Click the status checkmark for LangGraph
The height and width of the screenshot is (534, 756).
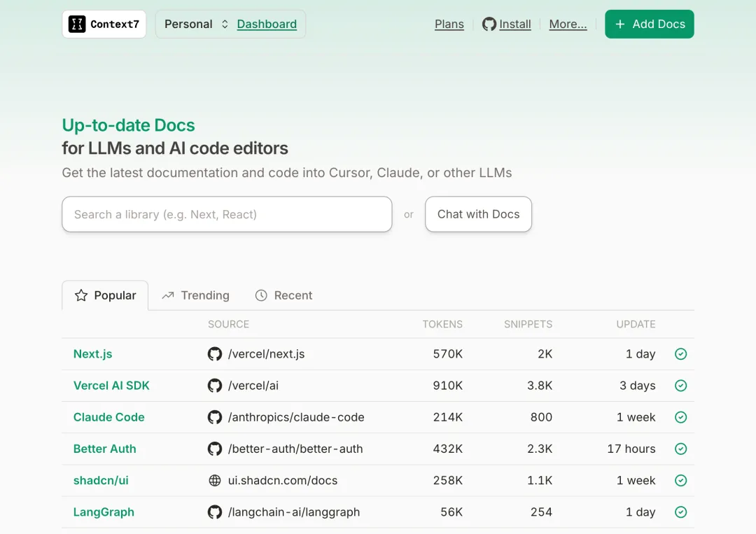(680, 512)
